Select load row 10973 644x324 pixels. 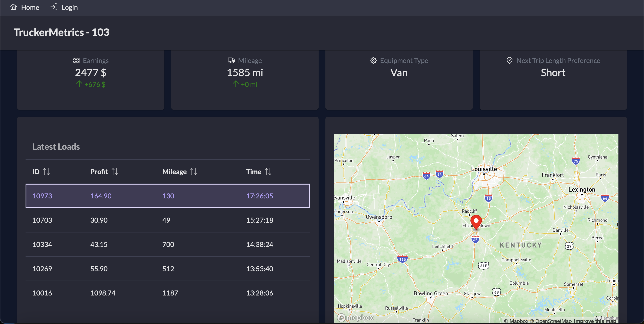[168, 196]
